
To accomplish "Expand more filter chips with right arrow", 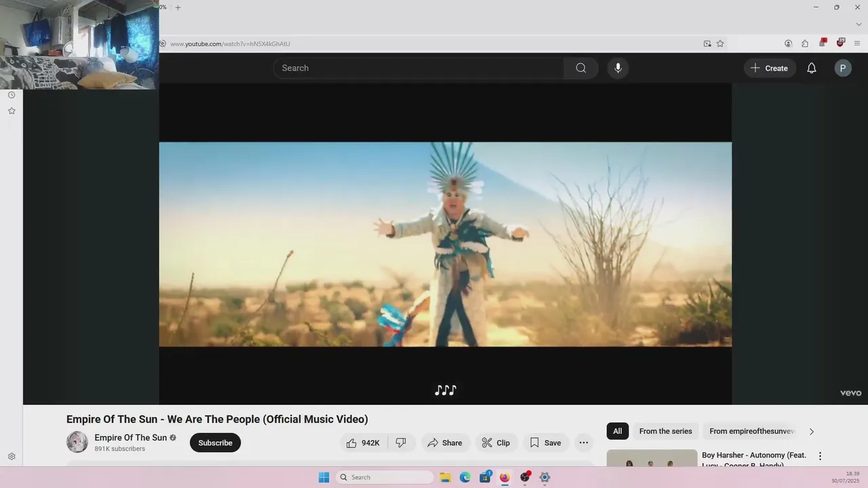I will click(811, 432).
